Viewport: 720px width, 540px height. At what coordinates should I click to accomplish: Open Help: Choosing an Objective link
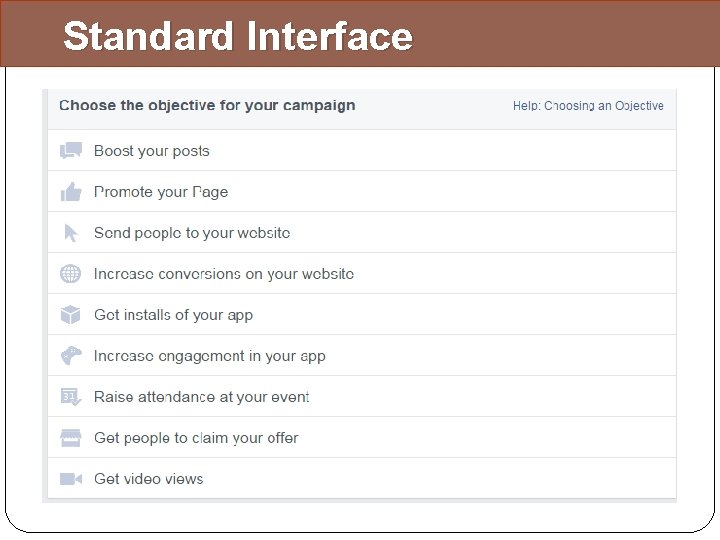tap(588, 106)
